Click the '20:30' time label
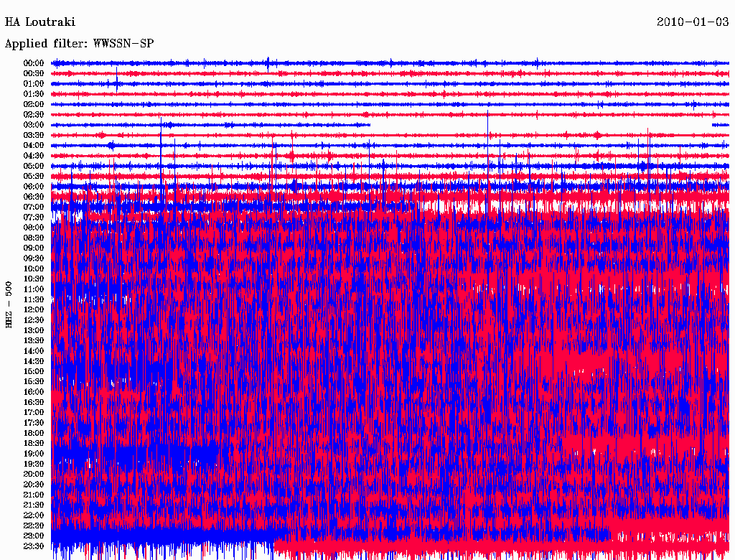Viewport: 735px width, 560px height. tap(34, 485)
